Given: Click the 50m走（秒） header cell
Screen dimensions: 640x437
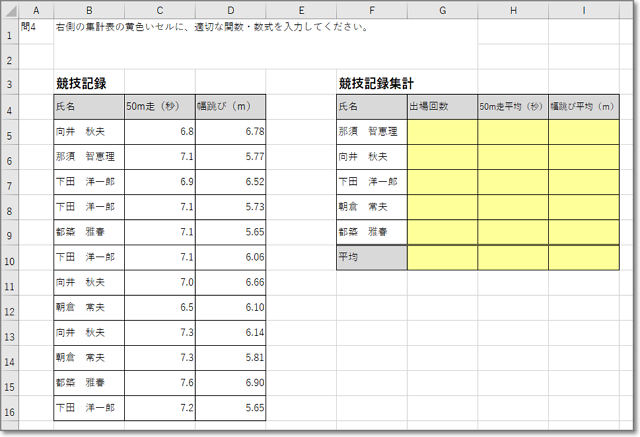Looking at the screenshot, I should [159, 106].
